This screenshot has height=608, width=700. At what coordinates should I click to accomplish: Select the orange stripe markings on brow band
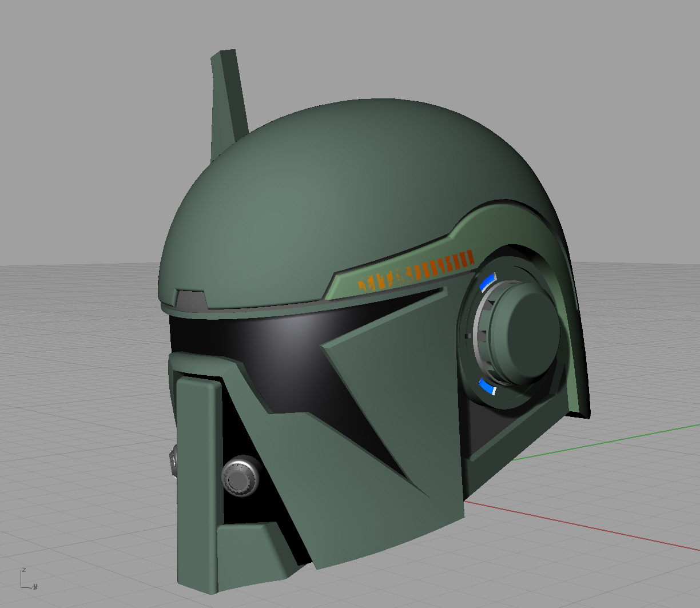[x=416, y=271]
